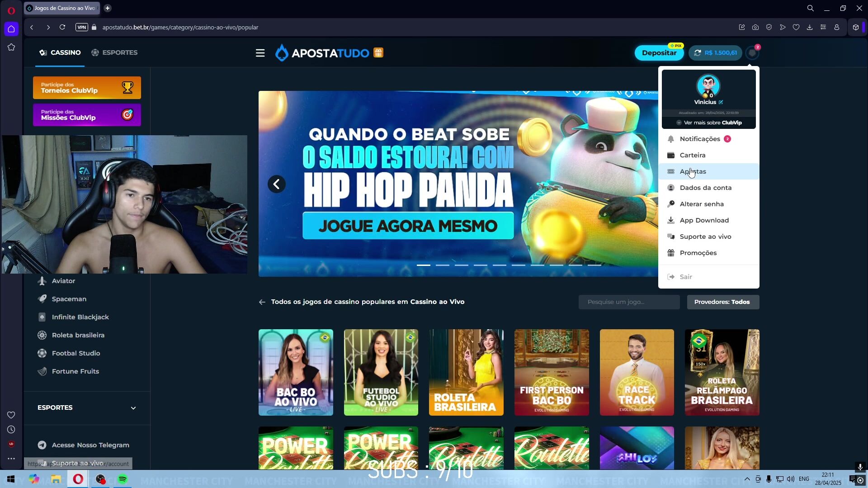
Task: Select App Download menu entry
Action: pos(708,220)
